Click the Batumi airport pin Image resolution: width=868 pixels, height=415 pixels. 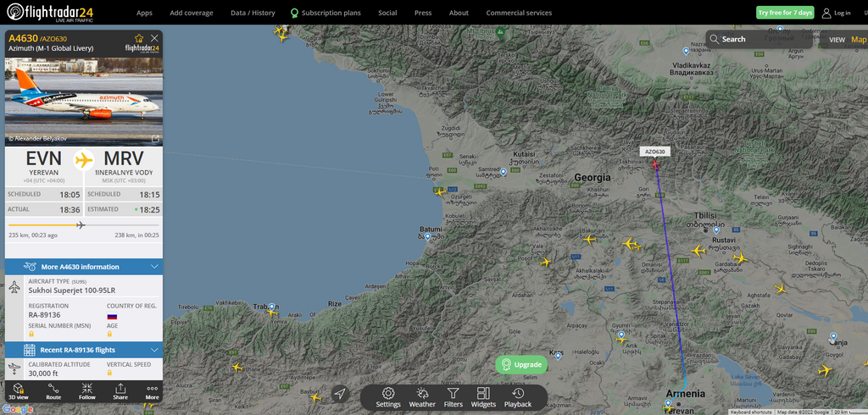coord(427,237)
